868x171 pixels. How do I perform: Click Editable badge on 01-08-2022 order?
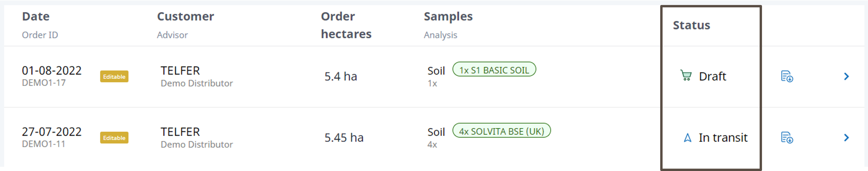click(114, 77)
